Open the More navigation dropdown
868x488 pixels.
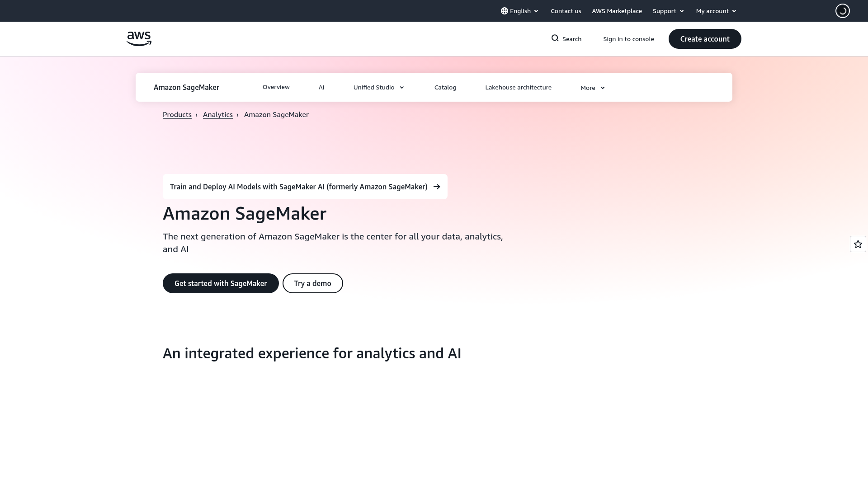click(592, 87)
